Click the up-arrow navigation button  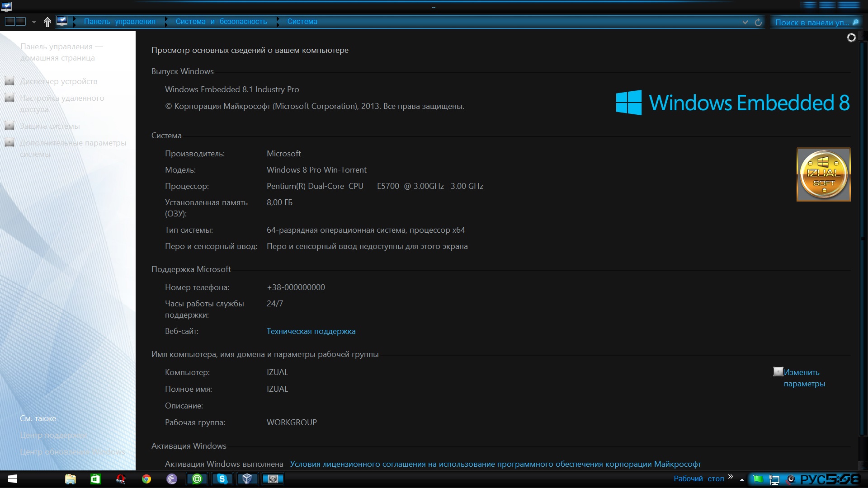click(47, 22)
